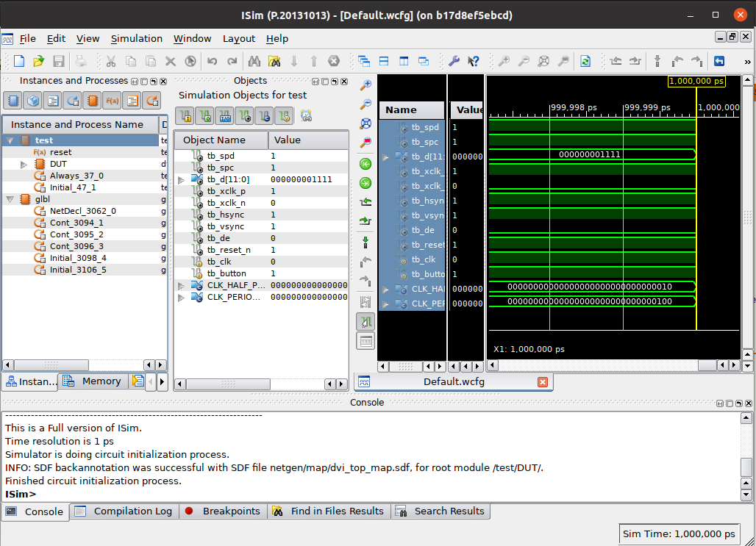Collapse the glbl instance tree node

pos(10,199)
